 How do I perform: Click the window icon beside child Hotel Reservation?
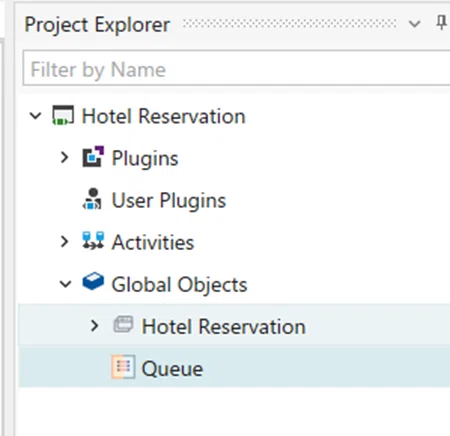click(123, 325)
